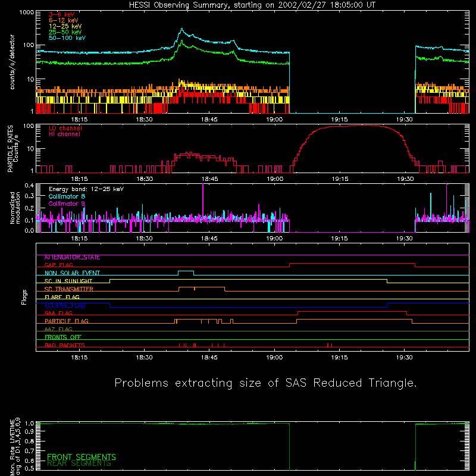The height and width of the screenshot is (476, 476).
Task: Click the HESSI Observing Summary title
Action: coord(252,5)
